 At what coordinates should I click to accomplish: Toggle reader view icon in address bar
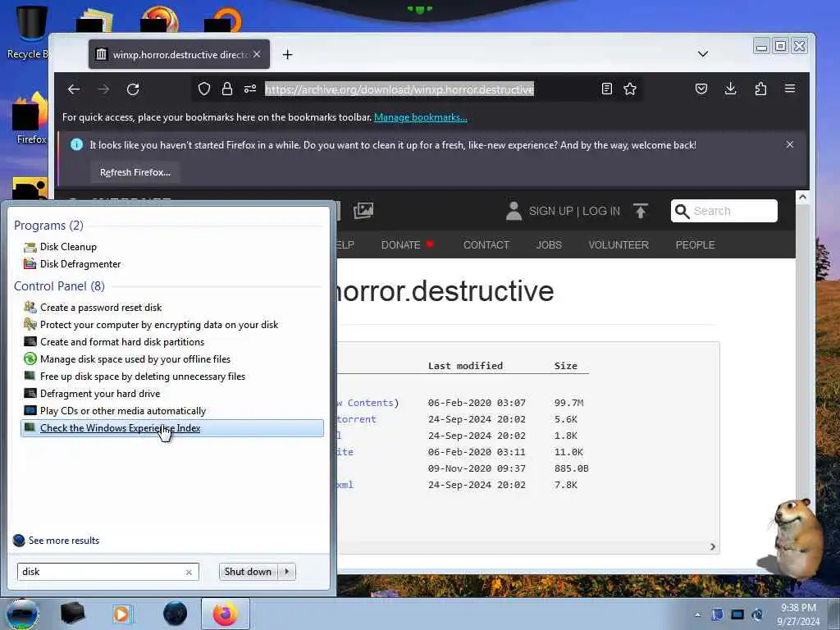(606, 89)
